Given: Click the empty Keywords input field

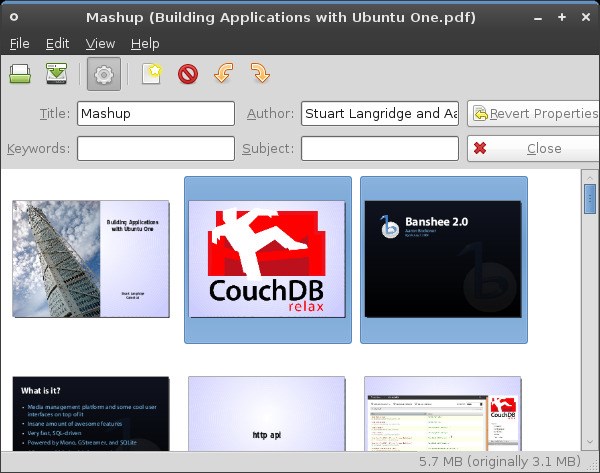Looking at the screenshot, I should pos(156,148).
